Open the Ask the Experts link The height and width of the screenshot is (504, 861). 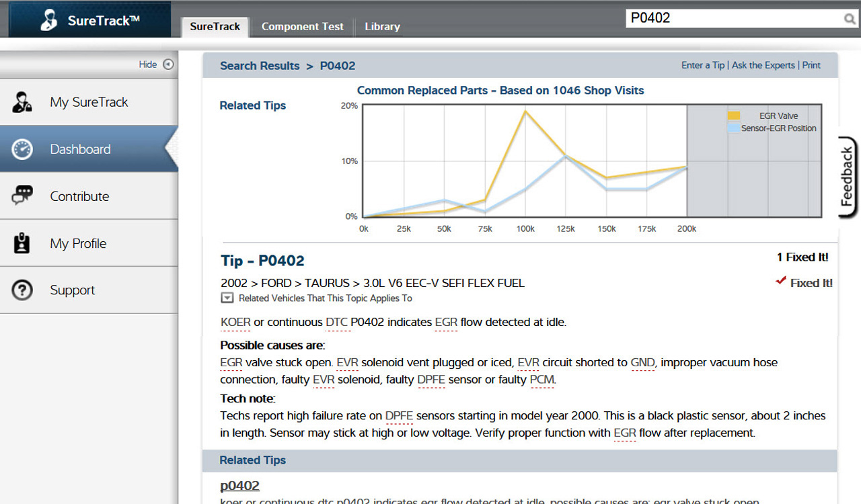[763, 65]
